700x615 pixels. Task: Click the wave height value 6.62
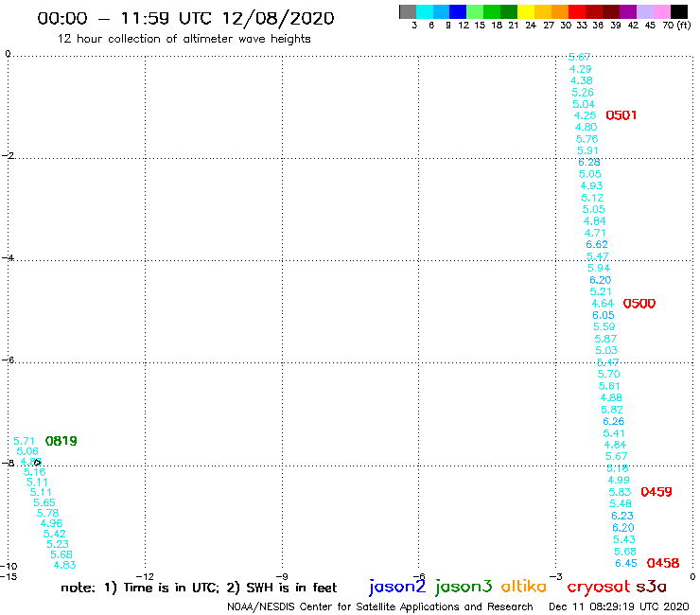pyautogui.click(x=597, y=244)
